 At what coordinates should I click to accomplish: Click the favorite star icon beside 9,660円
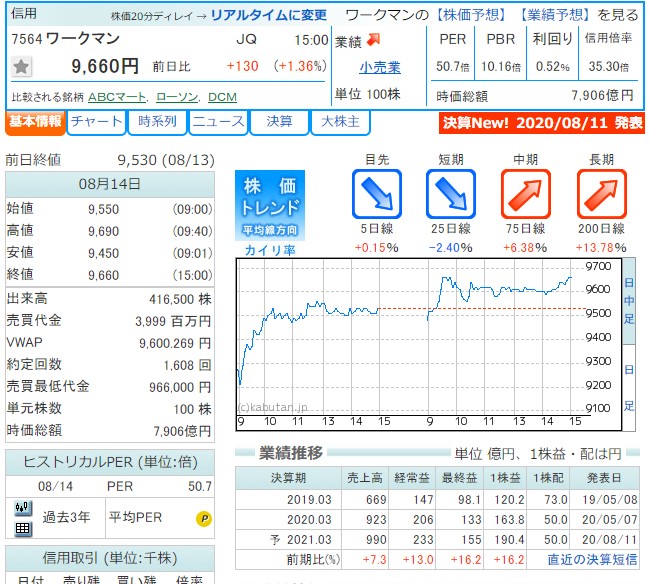point(21,66)
